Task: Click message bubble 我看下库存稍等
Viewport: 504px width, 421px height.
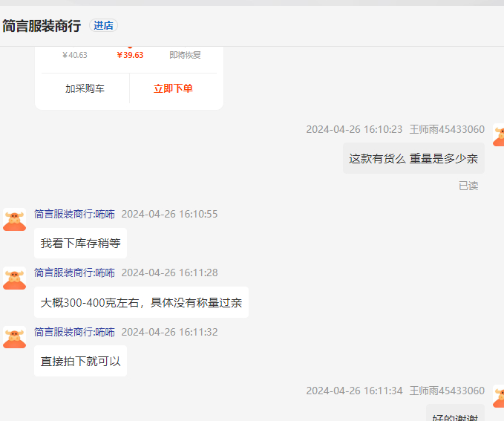Action: click(x=80, y=244)
